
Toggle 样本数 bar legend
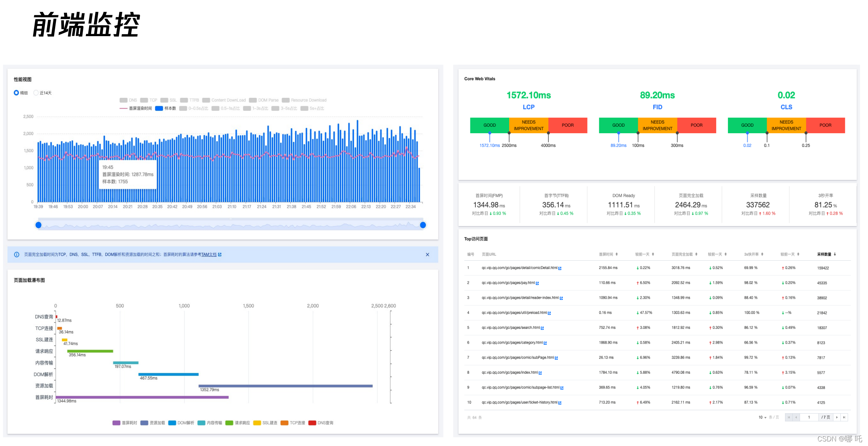(x=166, y=108)
